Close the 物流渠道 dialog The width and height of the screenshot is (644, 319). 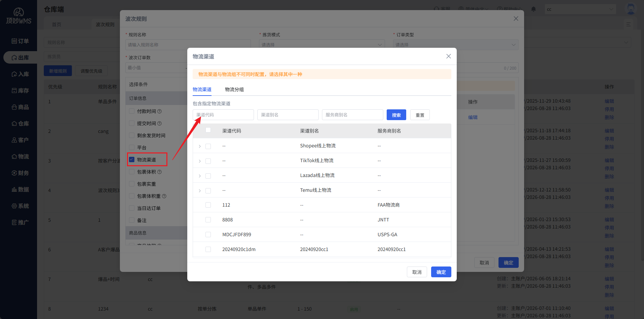tap(448, 56)
